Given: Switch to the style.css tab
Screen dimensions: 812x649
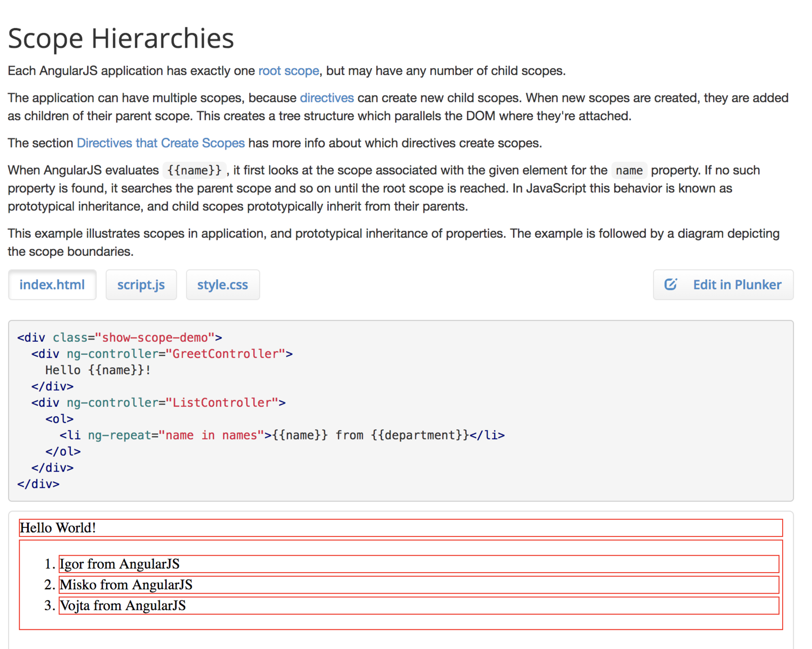Looking at the screenshot, I should (223, 285).
